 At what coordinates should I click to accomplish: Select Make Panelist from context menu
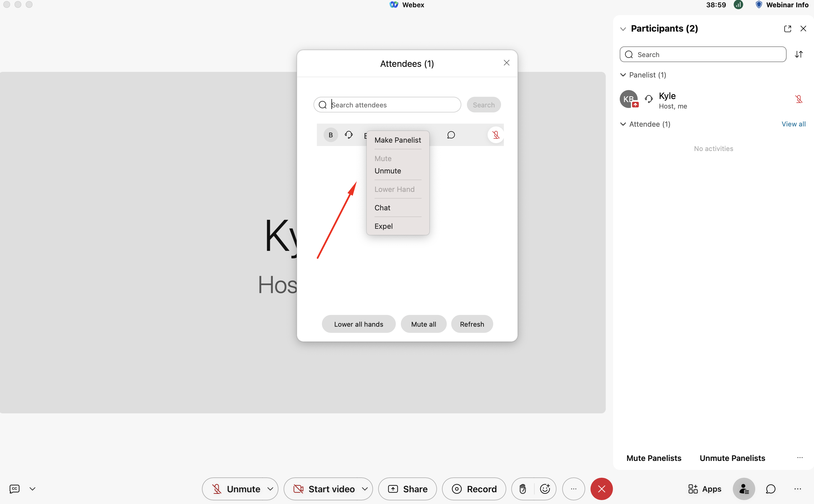click(397, 140)
